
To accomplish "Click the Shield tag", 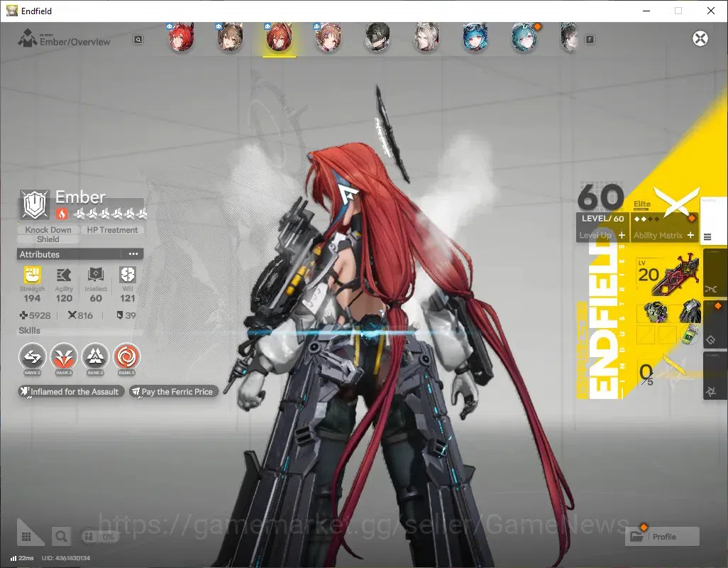I will point(48,239).
